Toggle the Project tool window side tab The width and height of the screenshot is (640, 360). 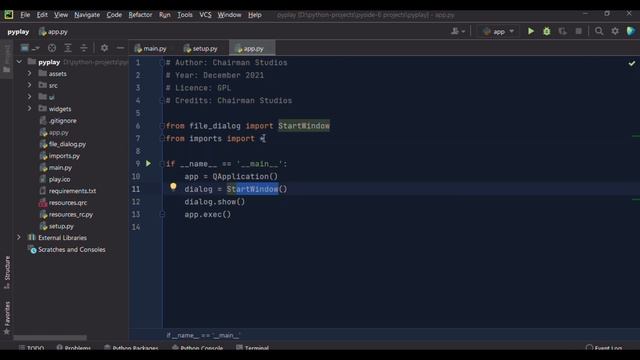(7, 58)
